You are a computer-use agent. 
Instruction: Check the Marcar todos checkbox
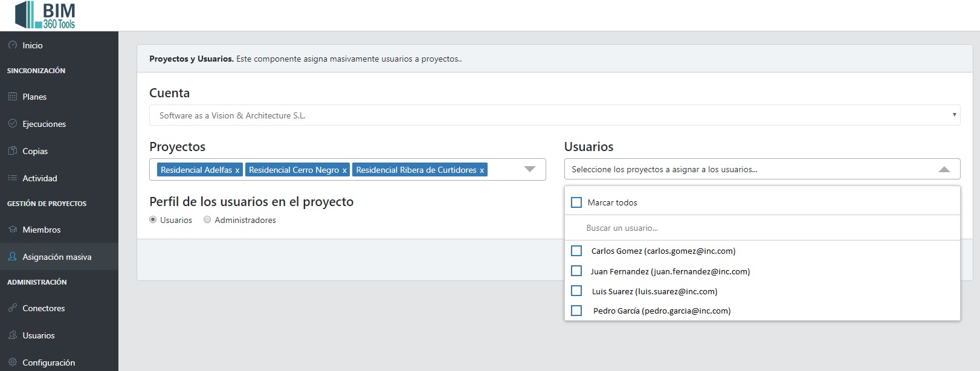click(576, 202)
